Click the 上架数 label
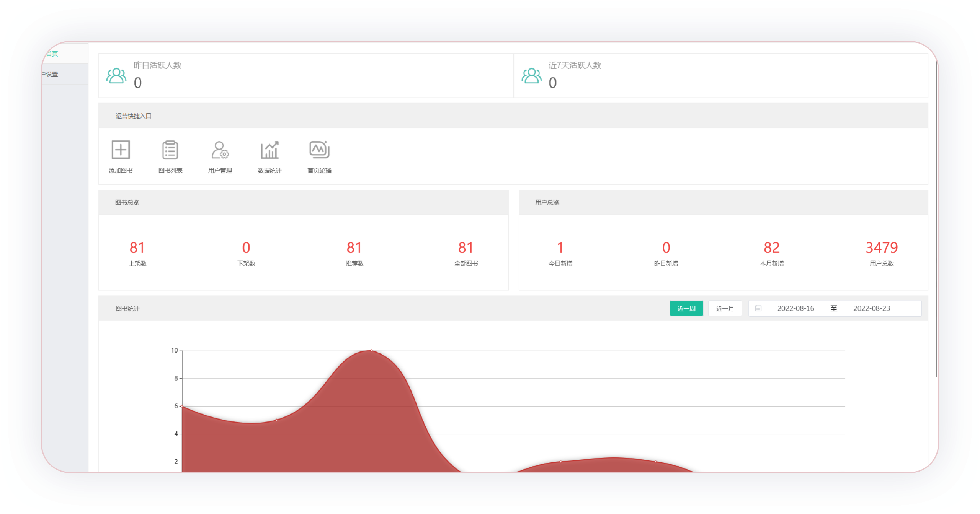The height and width of the screenshot is (514, 980). (x=137, y=264)
